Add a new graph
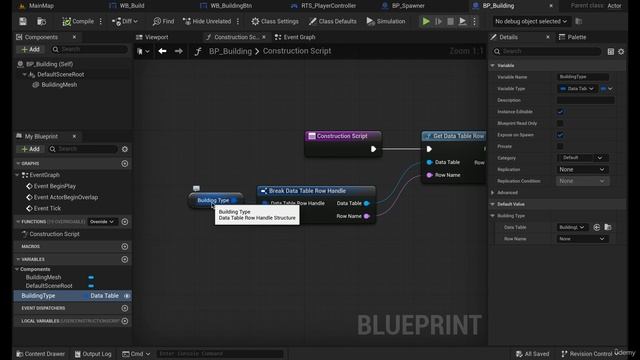The image size is (640, 360). pos(125,163)
